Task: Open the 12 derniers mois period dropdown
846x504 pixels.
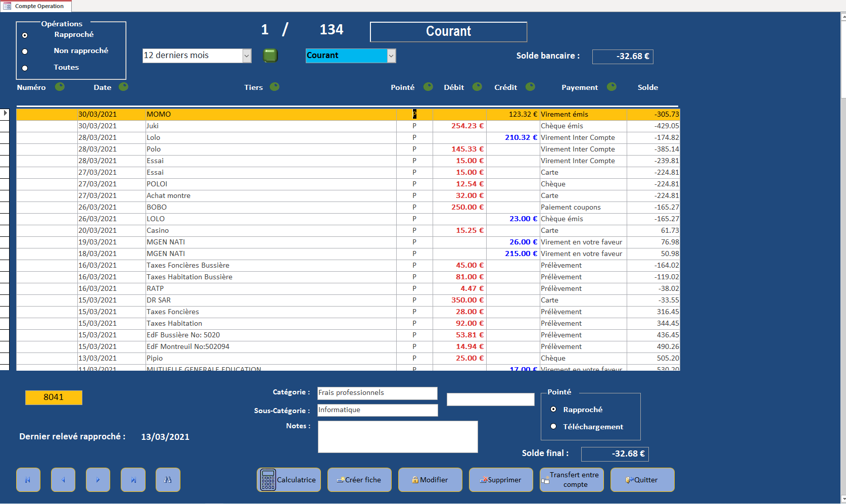Action: coord(247,56)
